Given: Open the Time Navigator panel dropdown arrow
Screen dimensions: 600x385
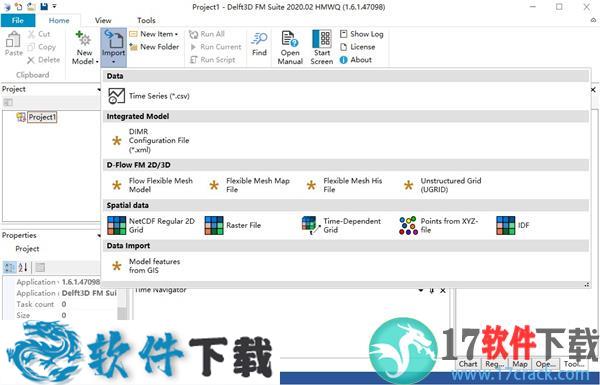Looking at the screenshot, I should (421, 290).
